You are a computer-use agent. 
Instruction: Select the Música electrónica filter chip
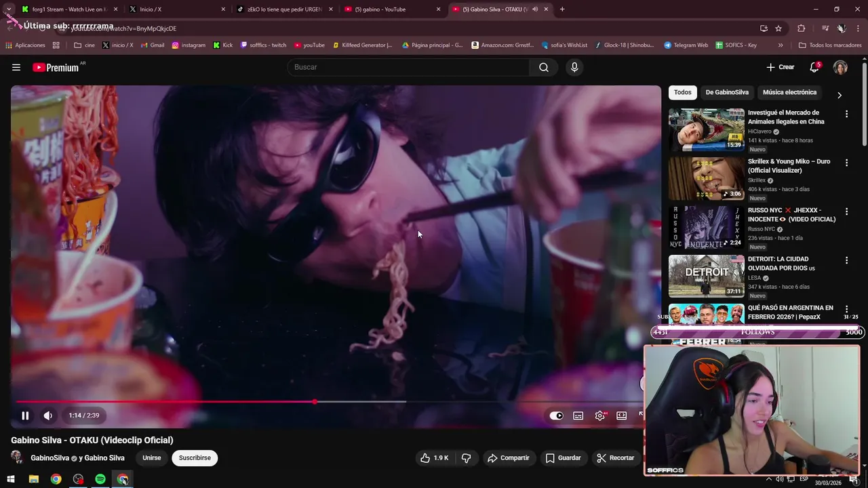point(789,92)
